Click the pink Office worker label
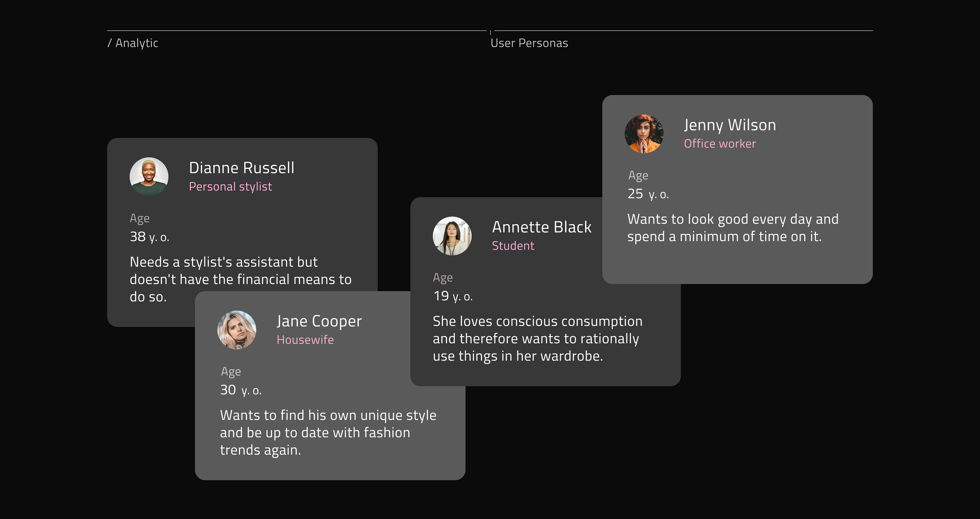Screen dimensions: 980x519 click(x=719, y=144)
